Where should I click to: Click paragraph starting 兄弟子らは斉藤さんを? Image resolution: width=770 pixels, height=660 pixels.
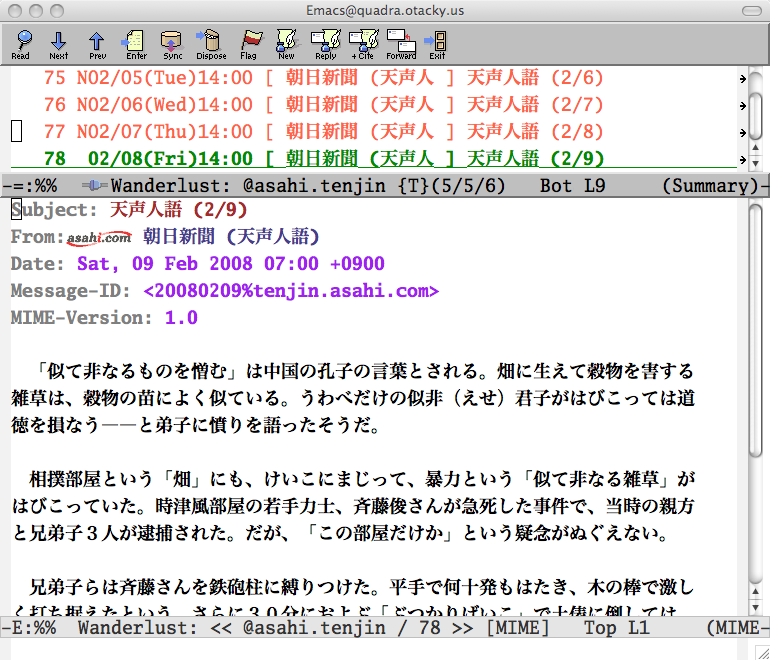pos(353,597)
